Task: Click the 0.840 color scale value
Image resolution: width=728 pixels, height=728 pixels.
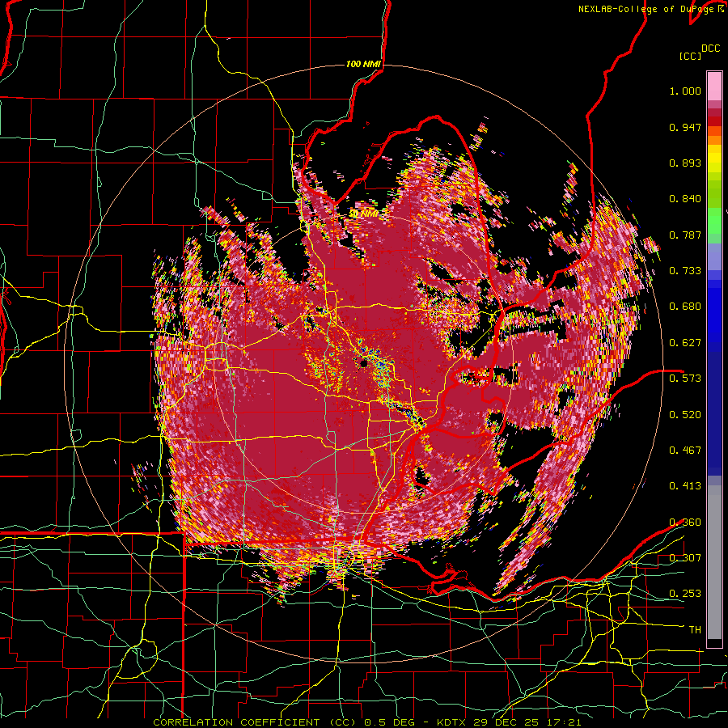Action: (685, 199)
